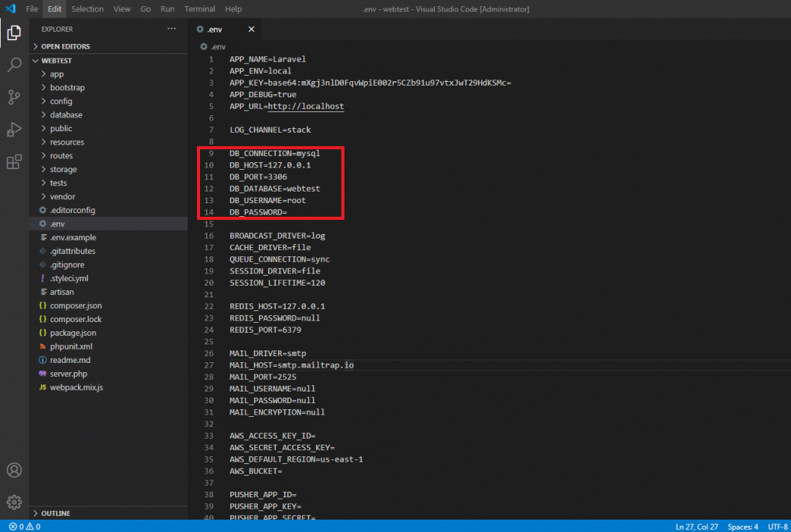Close the .env editor tab
This screenshot has width=791, height=532.
point(251,29)
